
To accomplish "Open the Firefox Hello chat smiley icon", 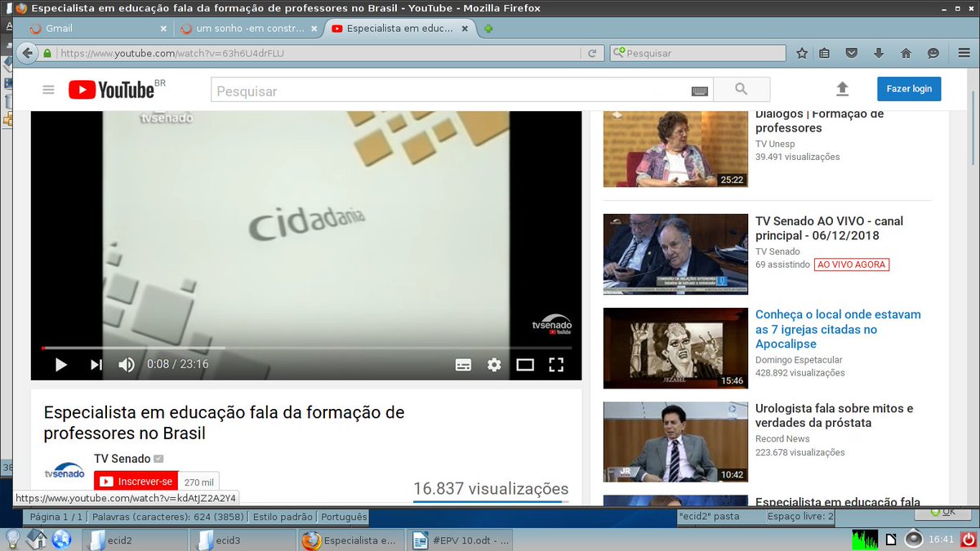I will point(933,53).
